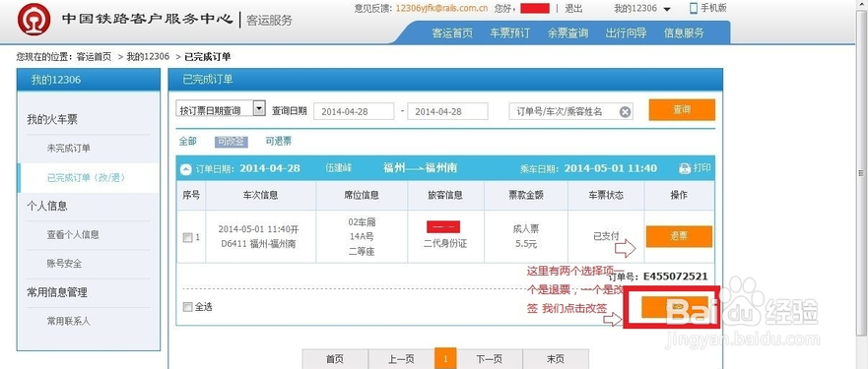
Task: Open 已完成订单（改/退） in the sidebar
Action: click(87, 177)
